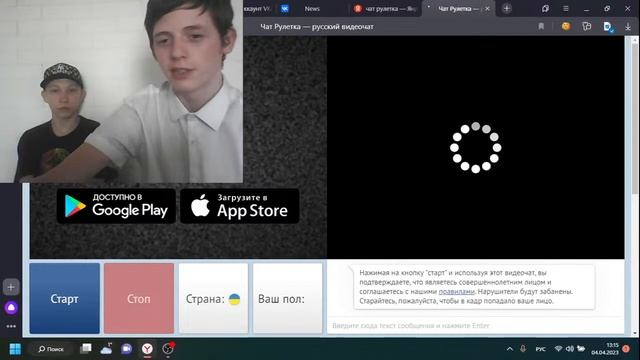Click the red Стоп button
The height and width of the screenshot is (360, 640).
[x=139, y=298]
